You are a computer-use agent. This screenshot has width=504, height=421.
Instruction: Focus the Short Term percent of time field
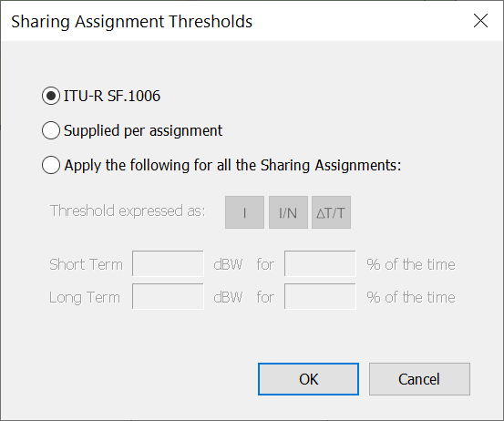(x=320, y=263)
